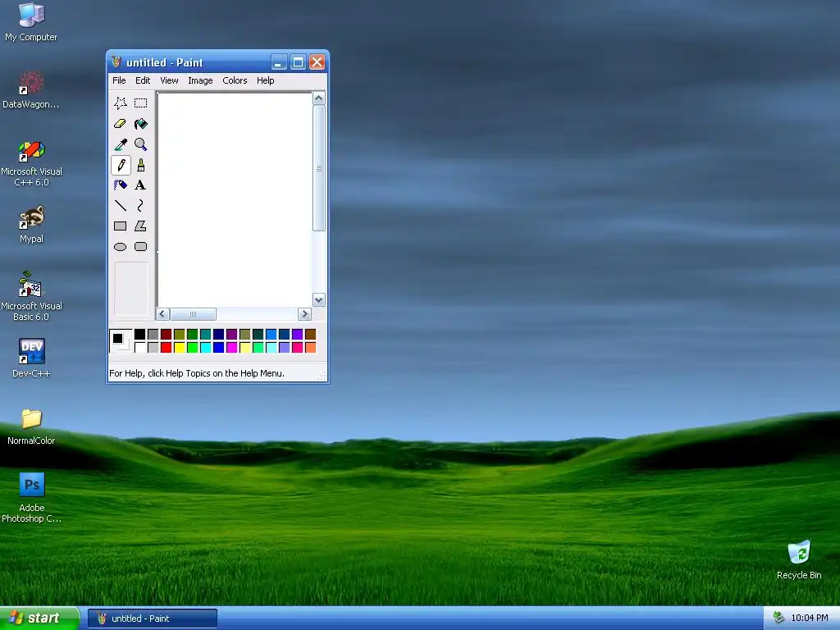
Task: Choose the Fill With Color bucket
Action: pyautogui.click(x=141, y=124)
